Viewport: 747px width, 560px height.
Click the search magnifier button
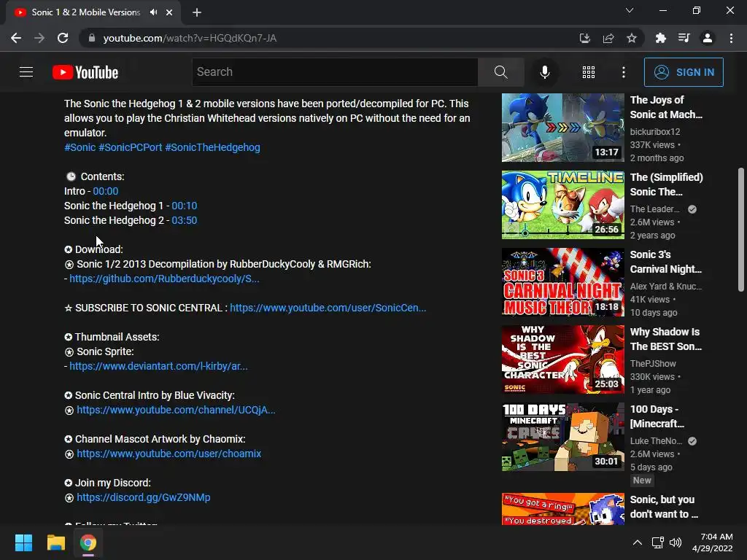tap(500, 72)
